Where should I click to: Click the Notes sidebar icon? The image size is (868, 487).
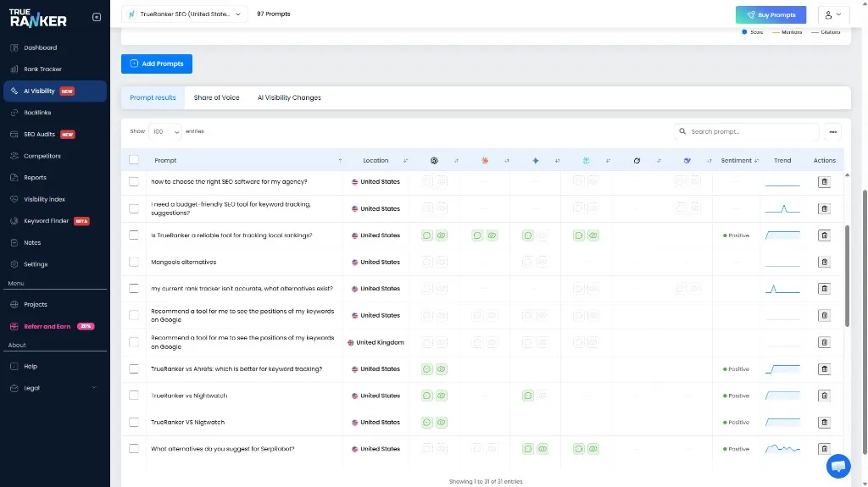(x=14, y=242)
